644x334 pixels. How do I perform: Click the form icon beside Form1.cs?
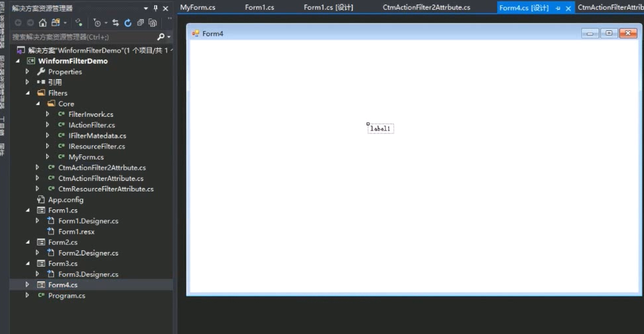pos(41,210)
